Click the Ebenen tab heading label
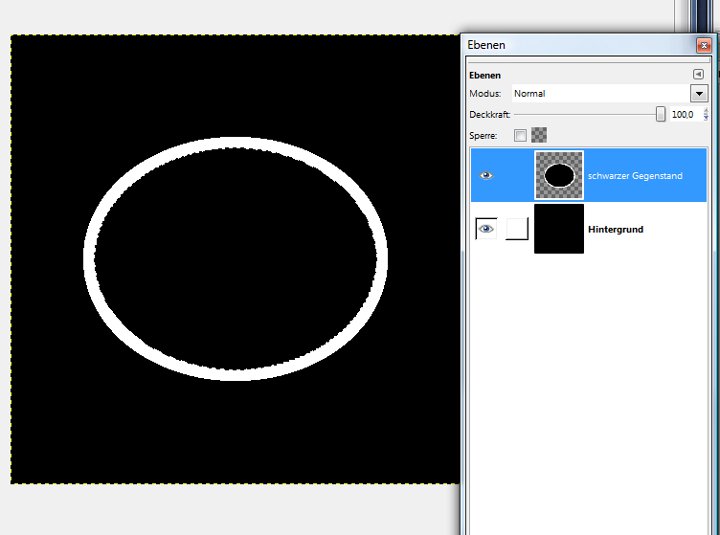720x535 pixels. coord(485,75)
